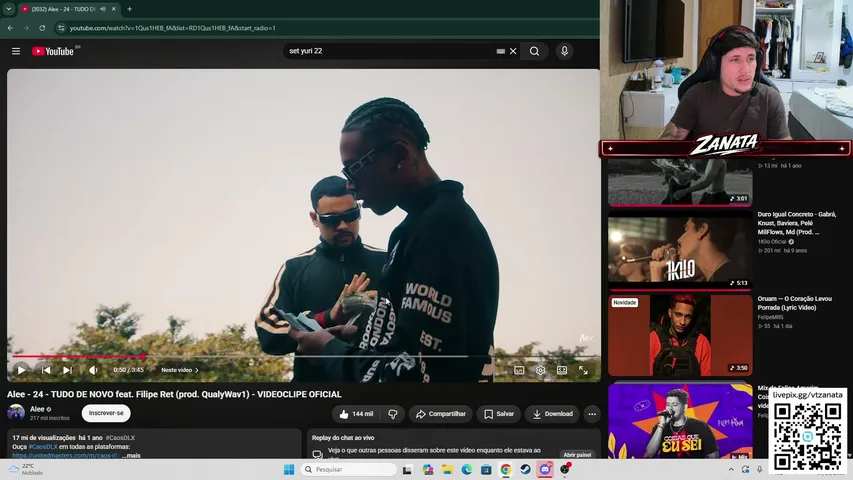853x480 pixels.
Task: Open Task View in the taskbar
Action: click(x=407, y=470)
